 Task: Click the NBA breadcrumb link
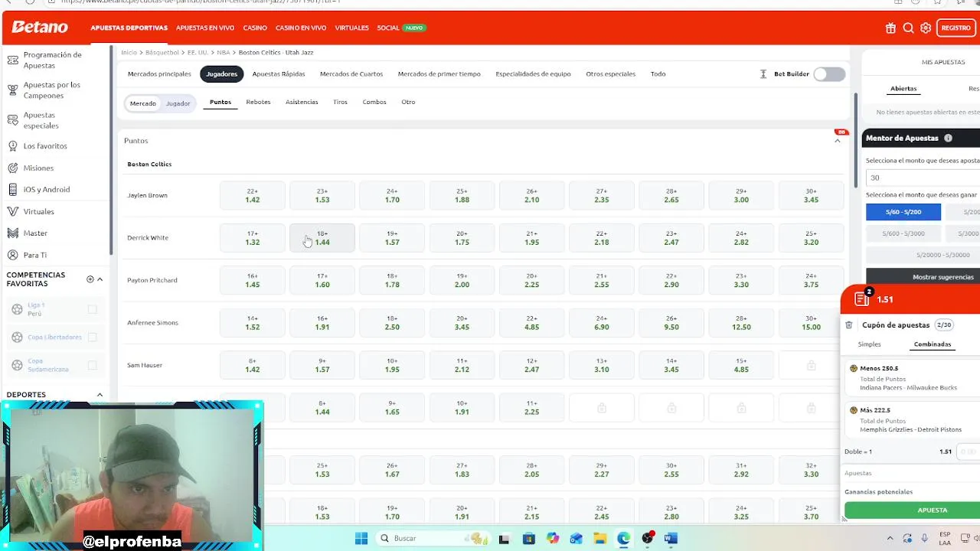[223, 53]
